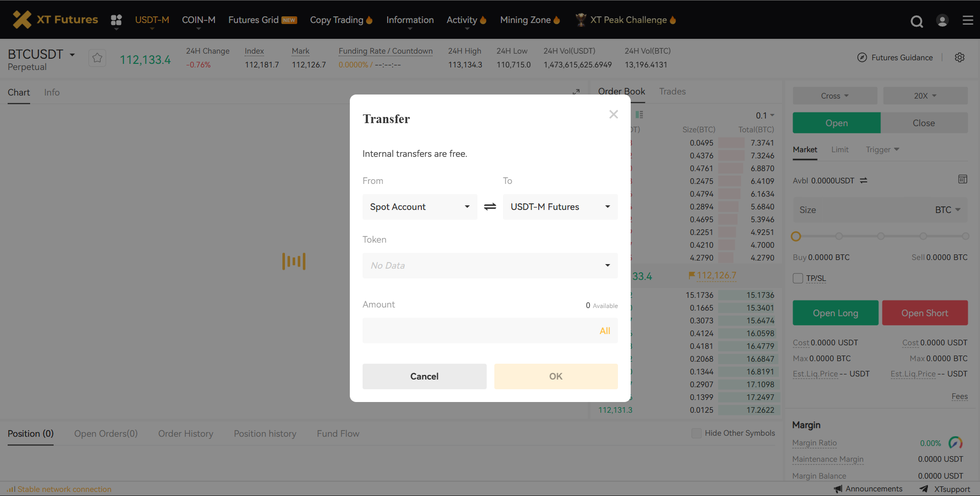Cancel the Transfer dialog
This screenshot has height=496, width=980.
pos(424,376)
